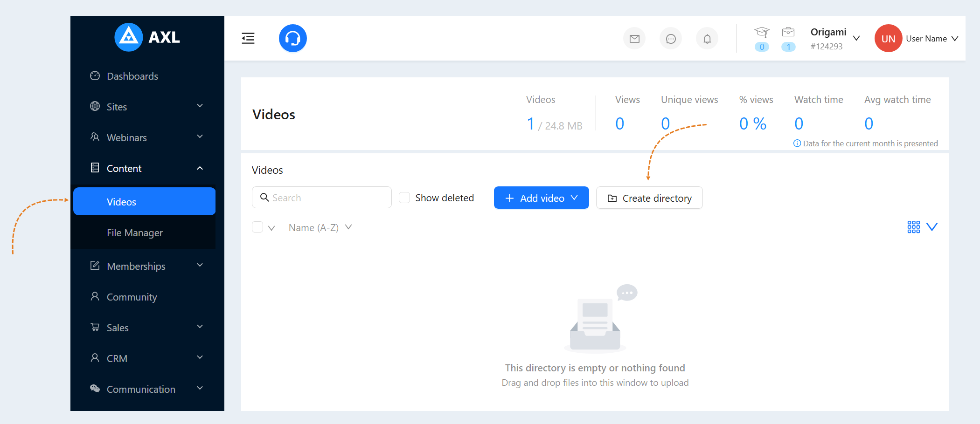Open the Dashboards menu item
This screenshot has height=424, width=980.
click(x=145, y=76)
